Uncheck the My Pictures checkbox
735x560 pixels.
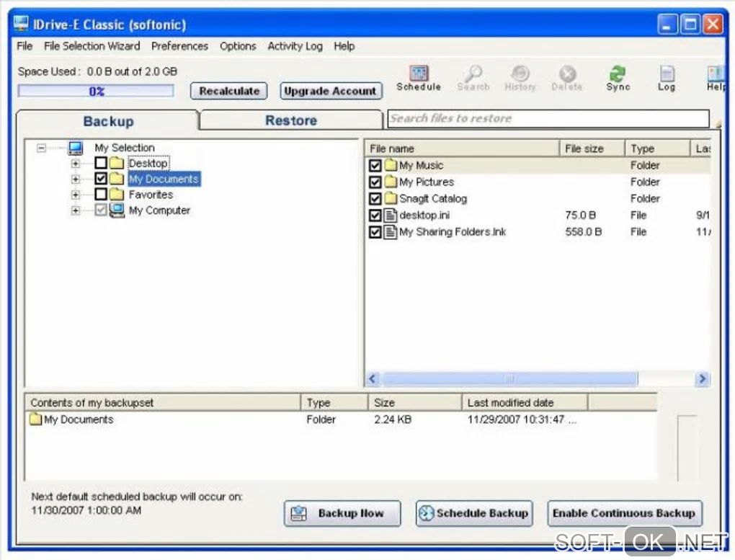point(375,182)
